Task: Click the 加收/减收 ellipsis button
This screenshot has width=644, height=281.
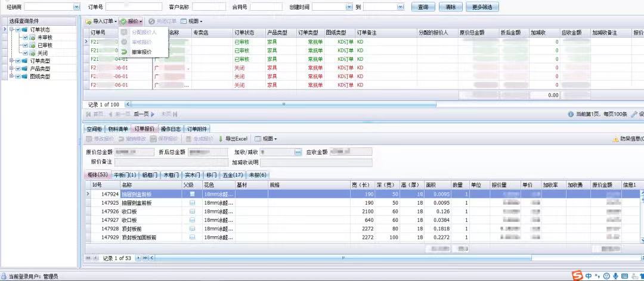Action: click(298, 152)
